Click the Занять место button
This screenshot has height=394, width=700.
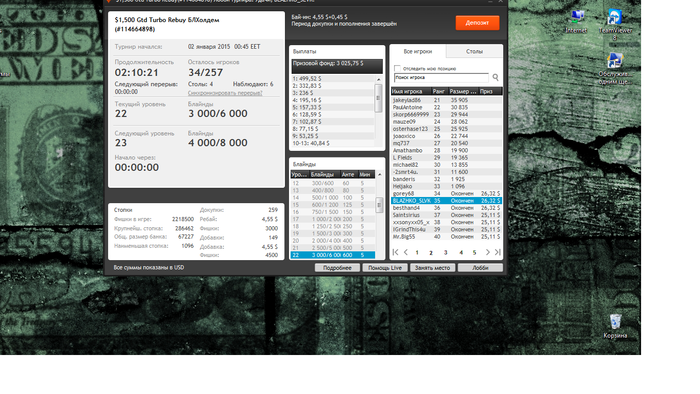click(x=433, y=268)
